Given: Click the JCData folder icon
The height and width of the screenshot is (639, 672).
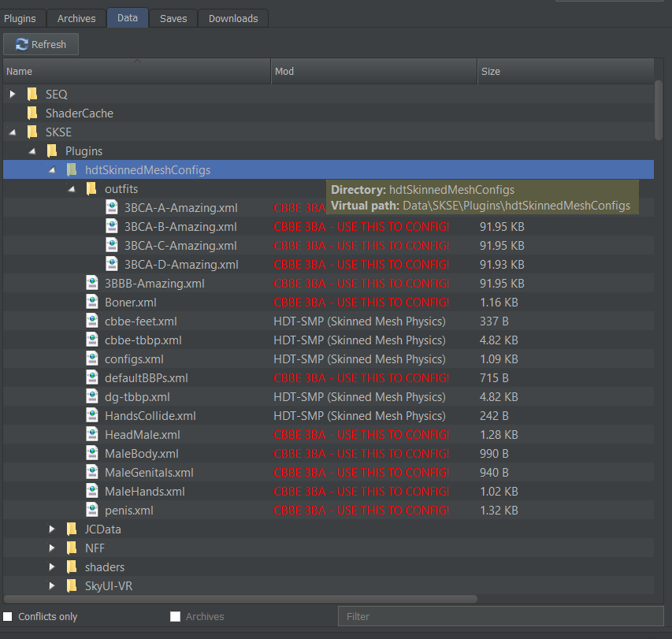Looking at the screenshot, I should [72, 529].
